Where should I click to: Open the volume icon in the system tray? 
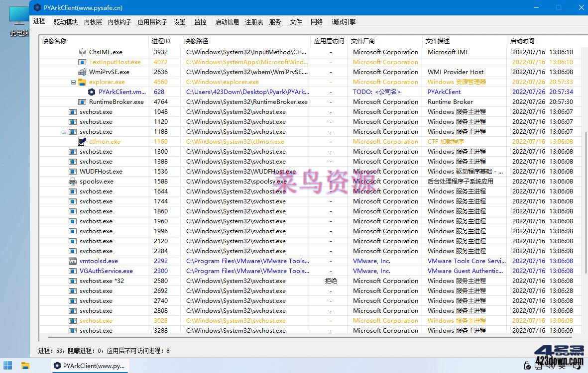549,366
